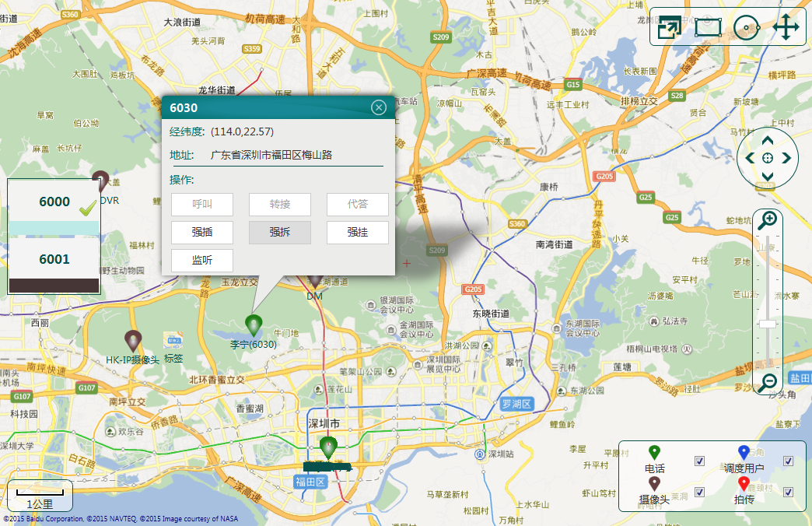Screen dimensions: 812x526
Task: Click the zoom level slider handle
Action: 768,324
